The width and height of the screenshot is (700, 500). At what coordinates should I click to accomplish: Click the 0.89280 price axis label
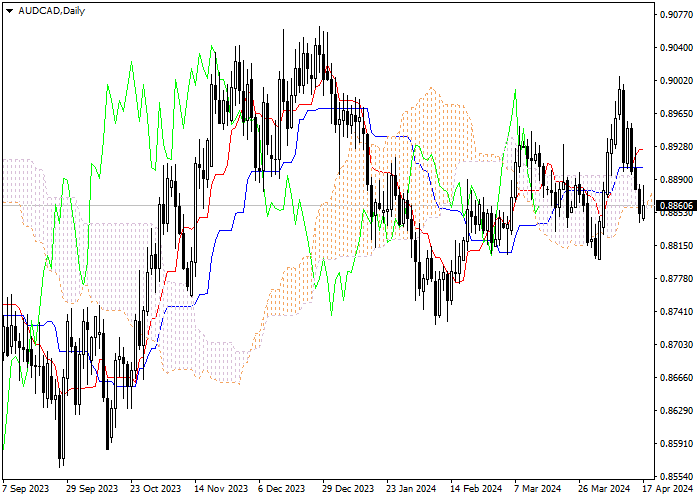[676, 147]
